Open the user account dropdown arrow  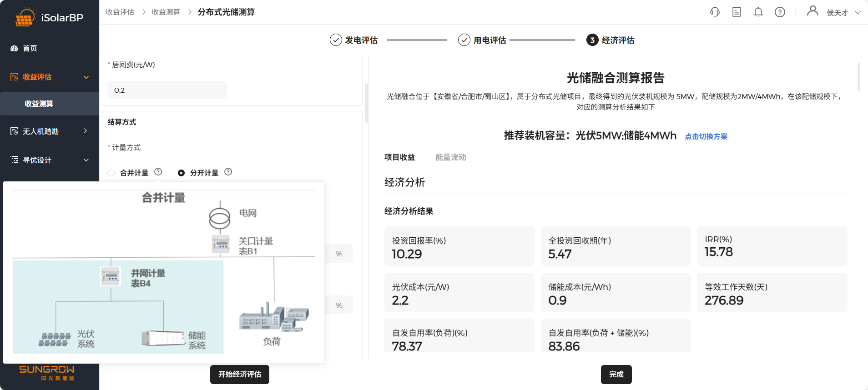tap(858, 13)
